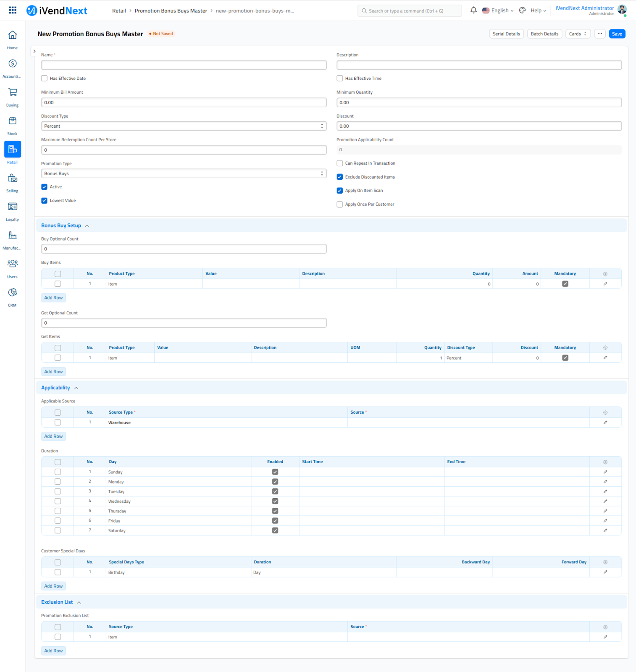This screenshot has width=636, height=672.
Task: Edit the Sunday duration row pencil icon
Action: click(605, 472)
